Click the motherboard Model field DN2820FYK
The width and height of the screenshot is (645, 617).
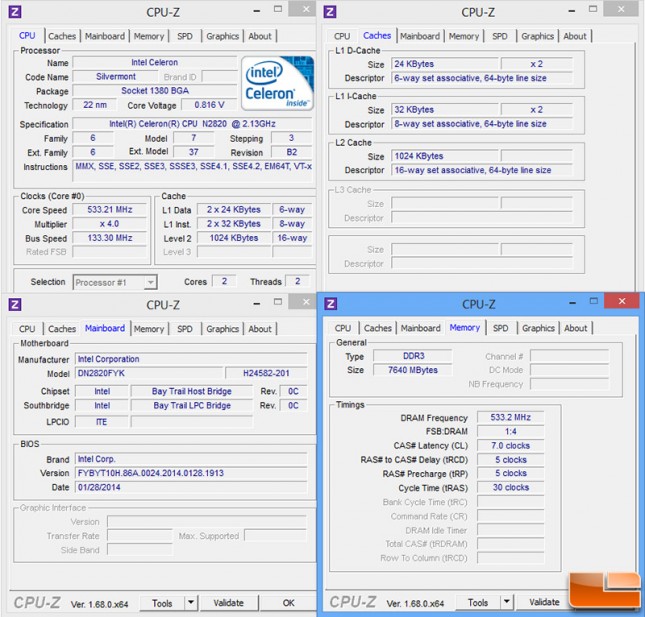coord(149,373)
